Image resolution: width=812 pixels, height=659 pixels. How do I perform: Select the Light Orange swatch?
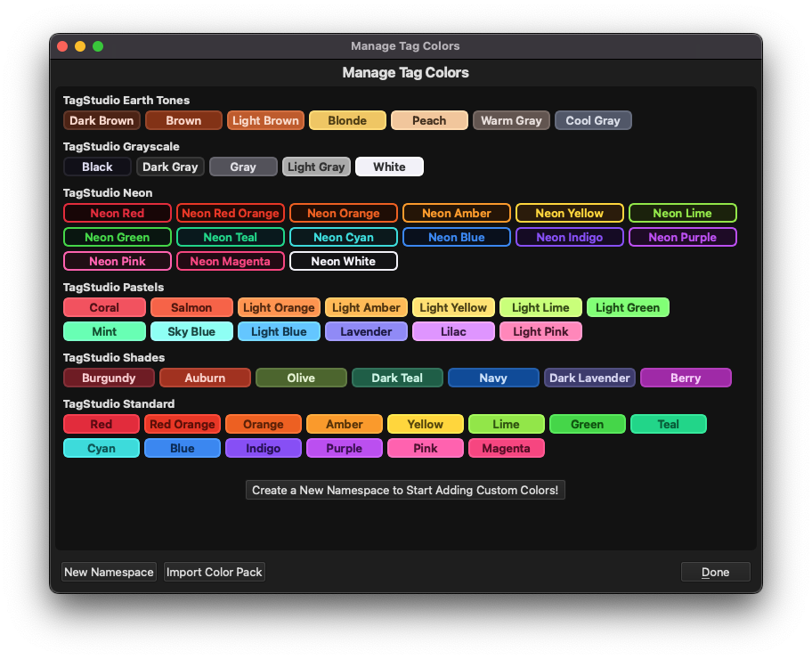pos(279,308)
